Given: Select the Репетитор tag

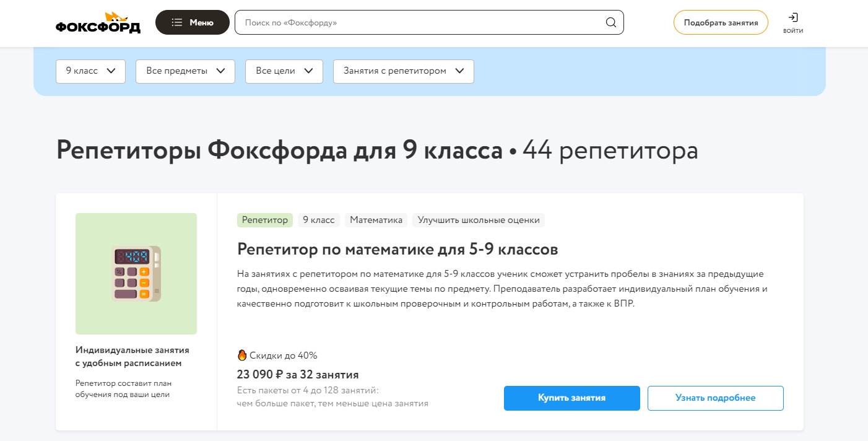Looking at the screenshot, I should (x=265, y=220).
